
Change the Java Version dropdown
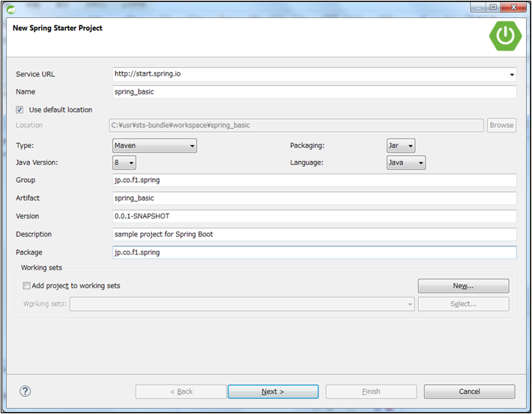[124, 162]
